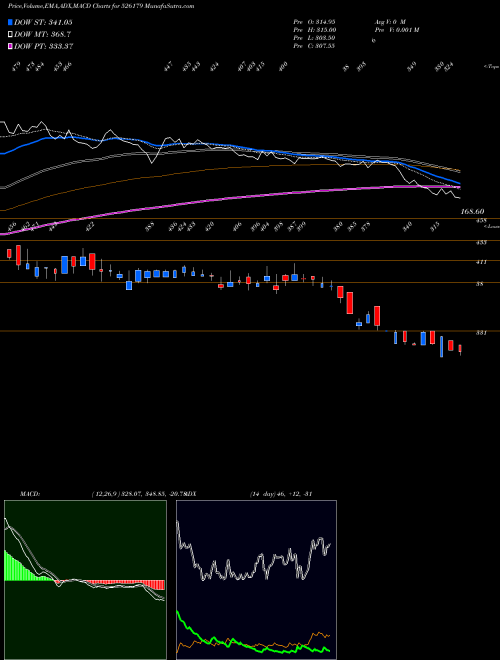Screen dimensions: 500x660
Task: Click the previous low value starting 'L:'
Action: click(x=321, y=38)
